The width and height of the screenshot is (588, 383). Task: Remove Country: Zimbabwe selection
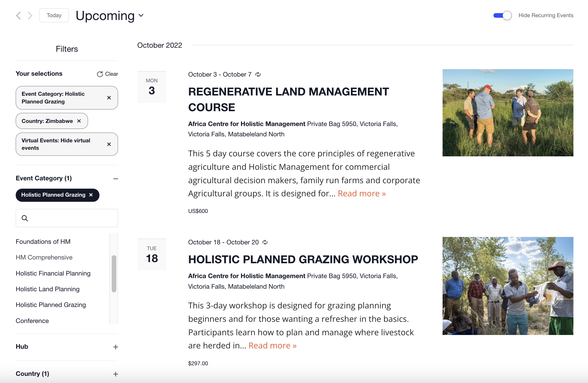(x=79, y=121)
